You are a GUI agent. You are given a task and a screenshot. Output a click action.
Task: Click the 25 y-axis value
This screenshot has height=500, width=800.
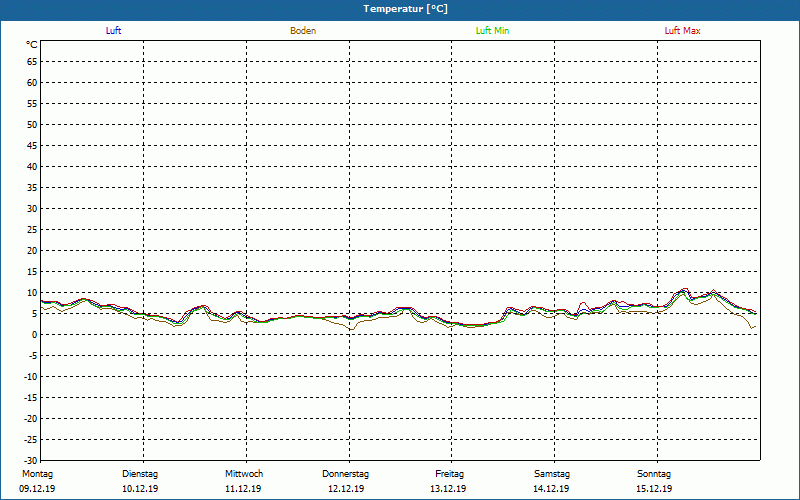(32, 230)
